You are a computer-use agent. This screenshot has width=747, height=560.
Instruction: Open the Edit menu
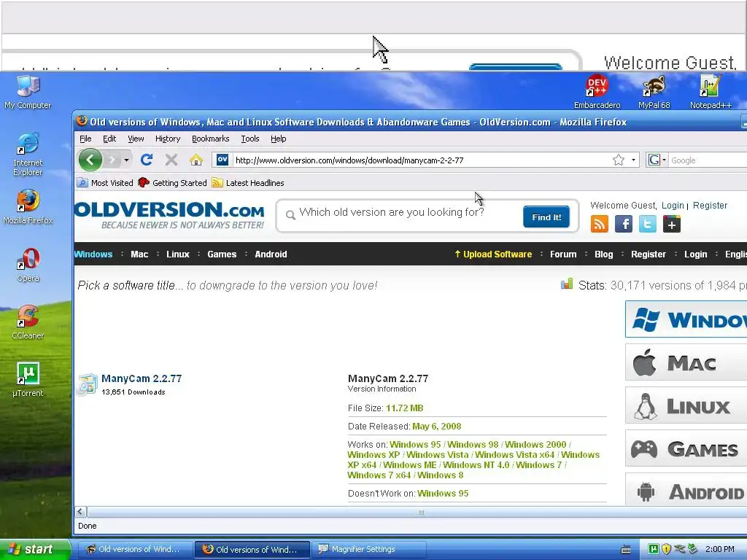coord(109,139)
